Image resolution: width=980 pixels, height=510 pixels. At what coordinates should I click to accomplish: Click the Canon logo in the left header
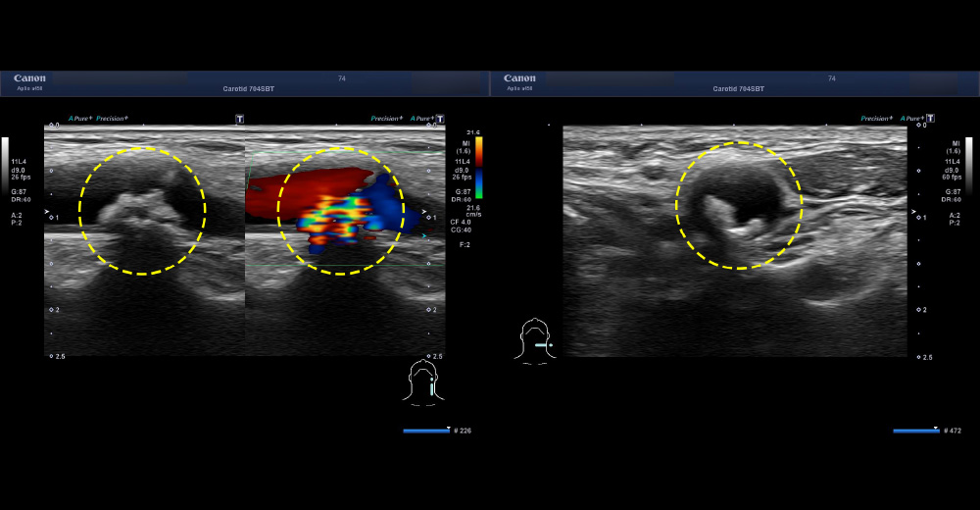[29, 78]
